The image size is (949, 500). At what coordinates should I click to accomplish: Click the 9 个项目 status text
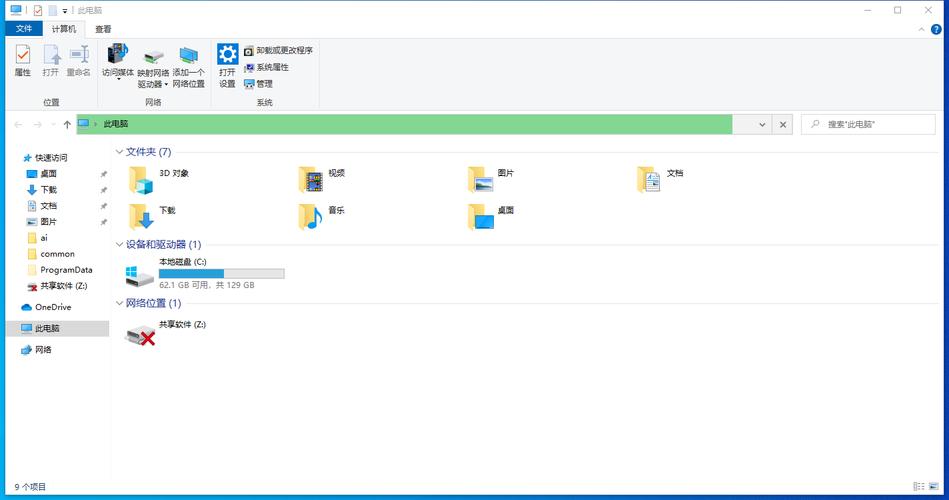pyautogui.click(x=30, y=487)
